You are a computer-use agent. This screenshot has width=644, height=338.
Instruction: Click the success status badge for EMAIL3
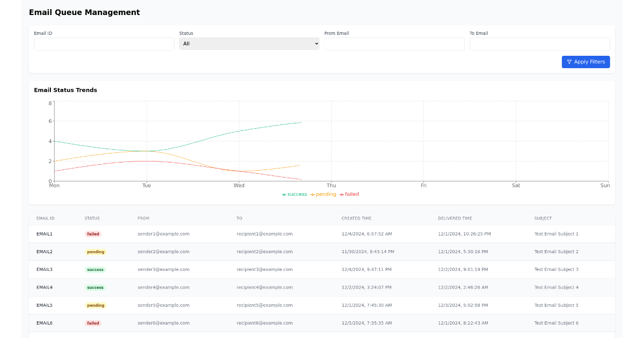(95, 269)
